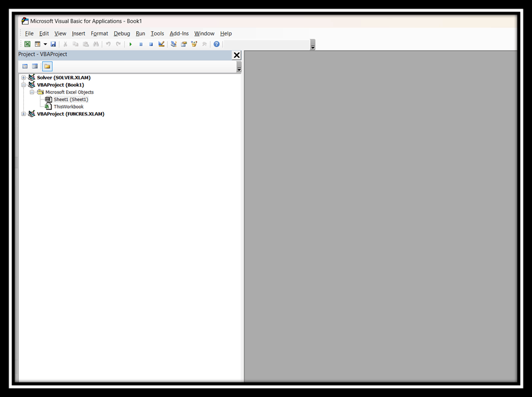
Task: Select VBAProject (FUNCRES.XLAM) in the tree
Action: pyautogui.click(x=70, y=114)
